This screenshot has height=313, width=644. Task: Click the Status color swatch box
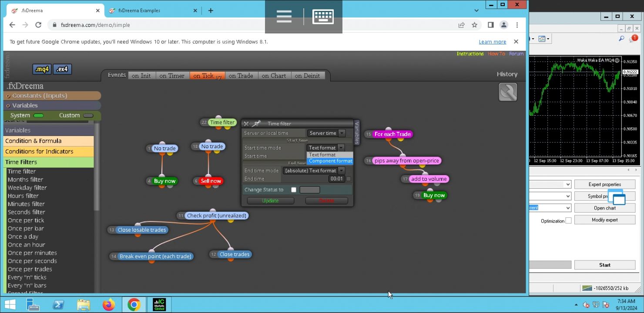point(310,190)
